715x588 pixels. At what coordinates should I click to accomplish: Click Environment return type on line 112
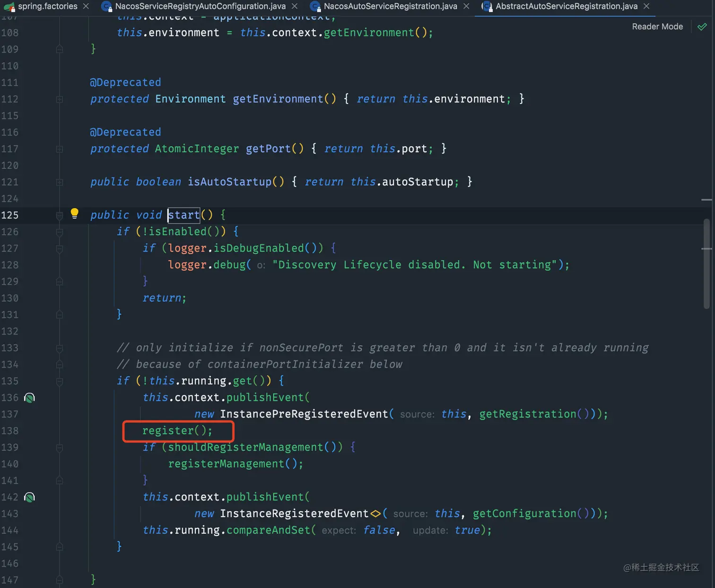click(x=191, y=99)
